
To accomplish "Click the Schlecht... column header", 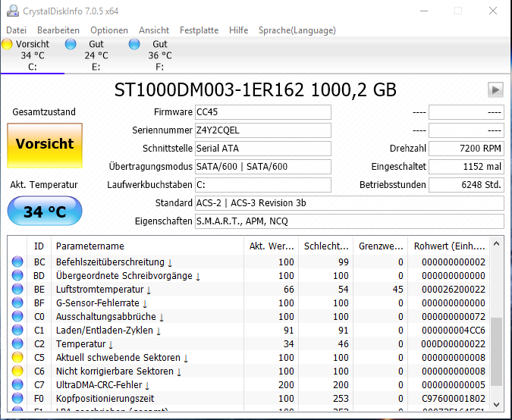I will coord(325,246).
